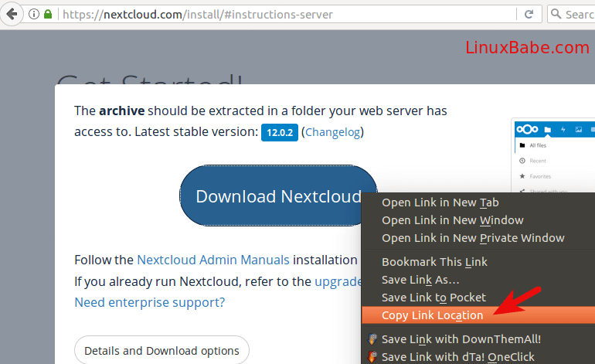Screen dimensions: 595x364
Task: Click Details and Download options button
Action: pos(161,351)
